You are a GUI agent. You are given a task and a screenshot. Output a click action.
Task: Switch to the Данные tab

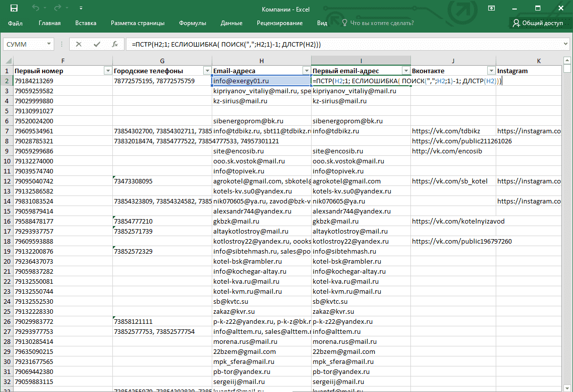tap(232, 23)
